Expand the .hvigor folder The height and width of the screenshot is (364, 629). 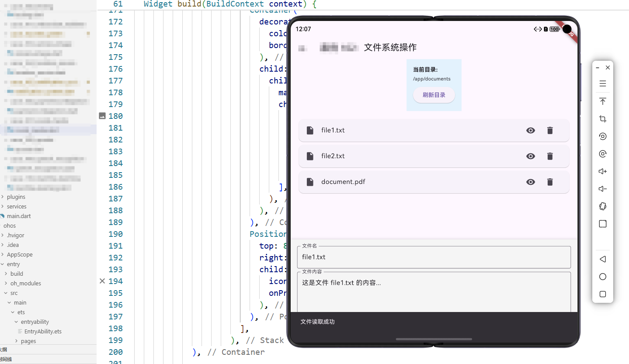tap(3, 235)
